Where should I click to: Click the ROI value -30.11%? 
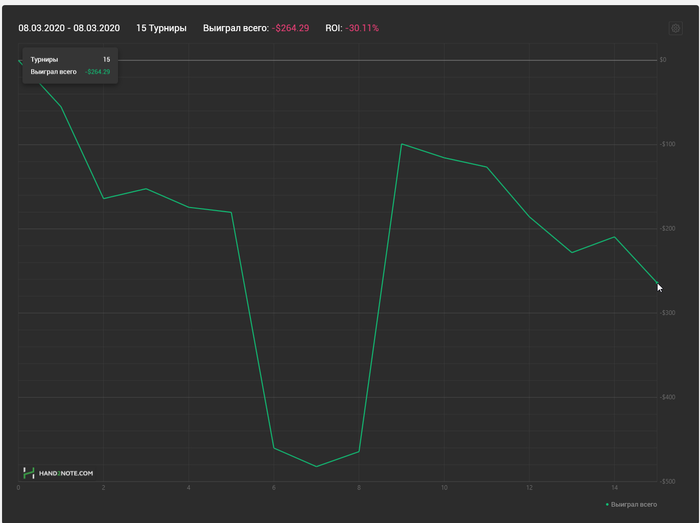(x=362, y=28)
